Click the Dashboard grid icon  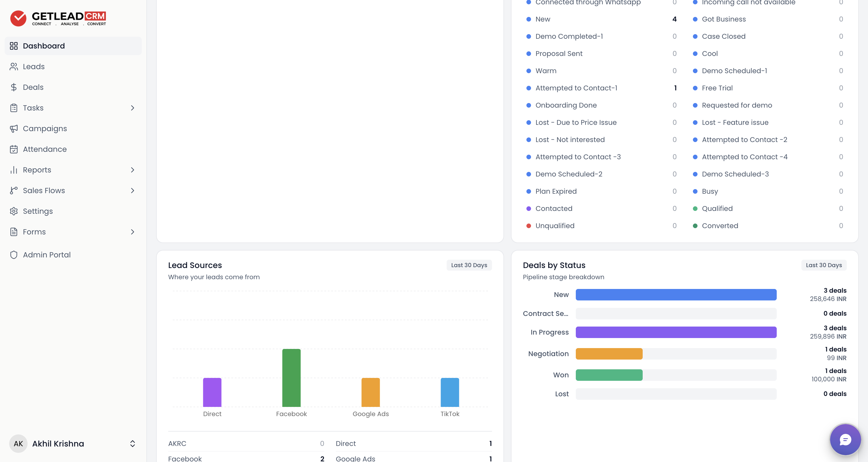click(x=13, y=46)
